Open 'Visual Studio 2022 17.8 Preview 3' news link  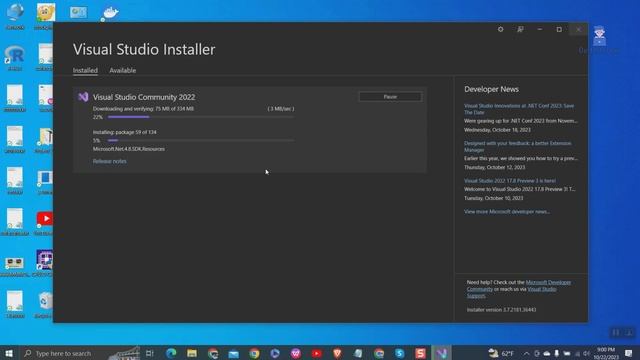click(510, 180)
